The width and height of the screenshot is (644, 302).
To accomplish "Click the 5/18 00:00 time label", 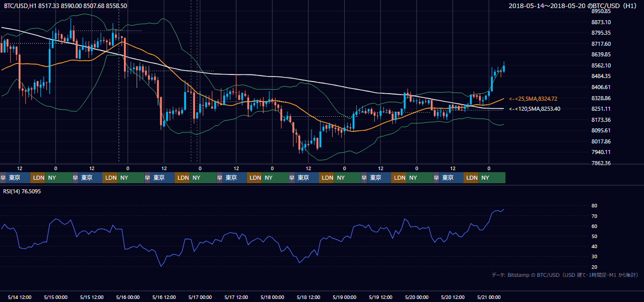I will pos(272,297).
